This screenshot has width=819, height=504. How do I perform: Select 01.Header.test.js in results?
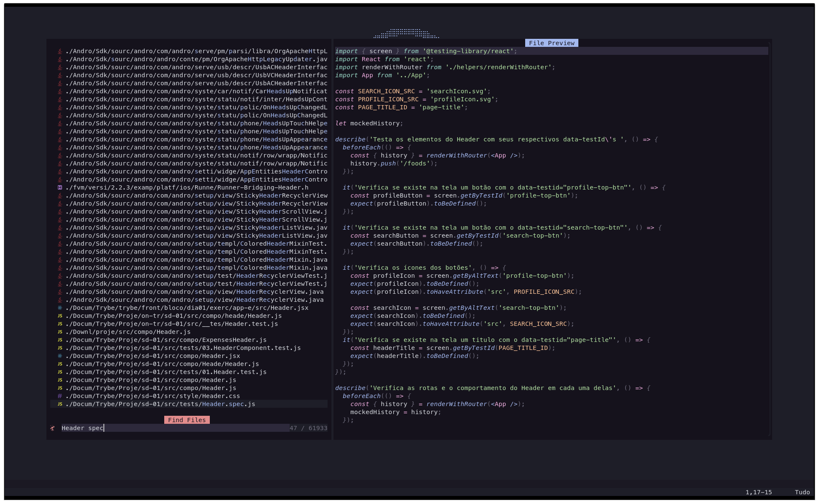pos(166,372)
